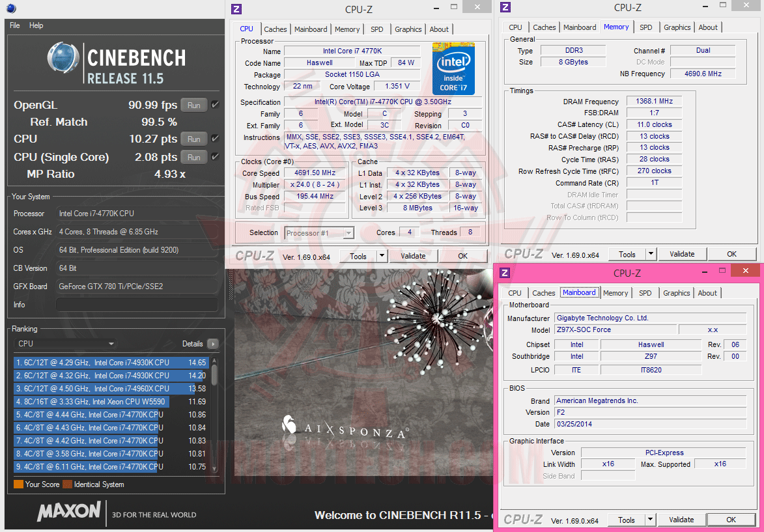Click the Core Speed value 4691.50 MHz
Image resolution: width=764 pixels, height=532 pixels.
coord(315,173)
